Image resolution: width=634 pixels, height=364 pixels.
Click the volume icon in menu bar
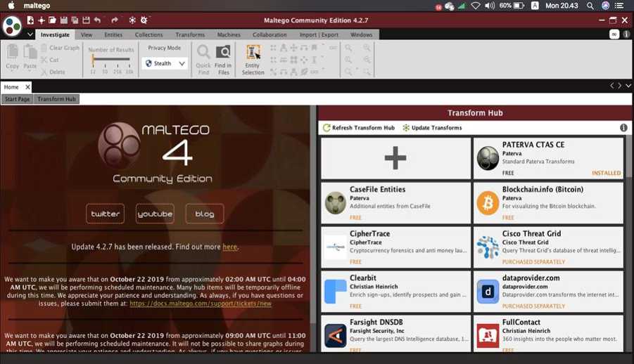point(490,6)
